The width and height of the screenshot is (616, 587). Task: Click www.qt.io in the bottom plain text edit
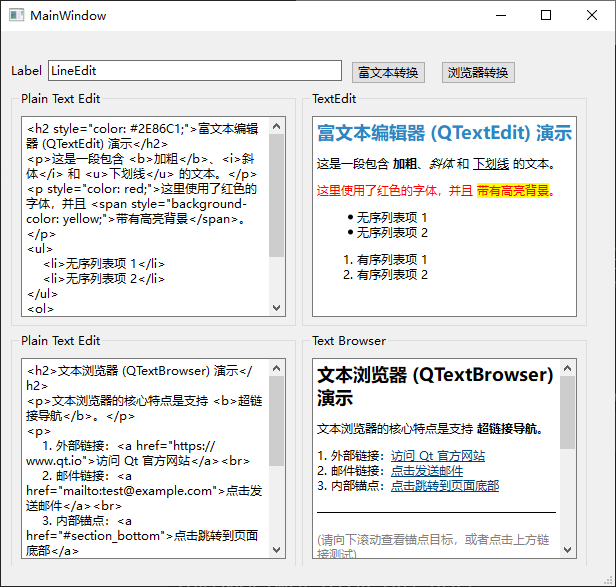pos(53,460)
